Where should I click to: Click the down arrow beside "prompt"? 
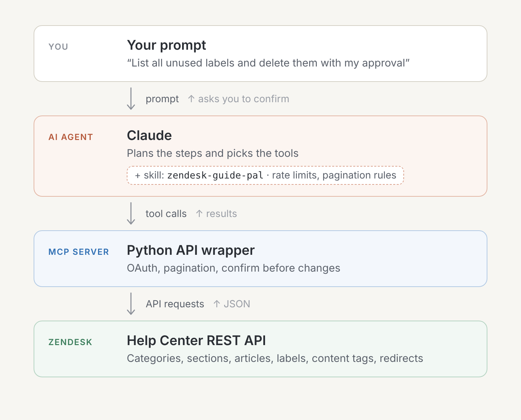pos(131,99)
